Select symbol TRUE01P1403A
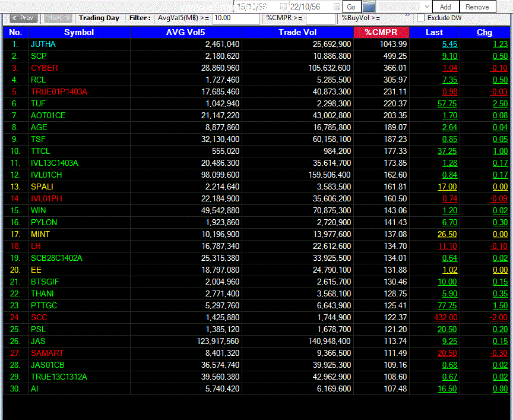 coord(59,91)
